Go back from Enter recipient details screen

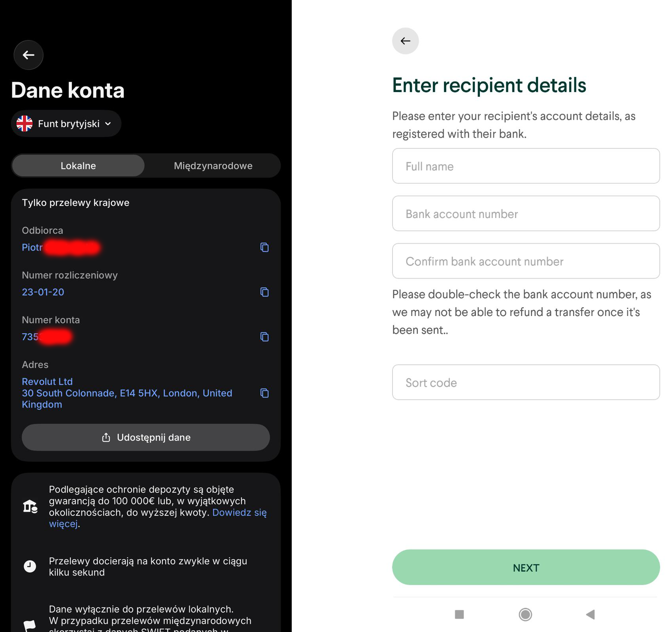405,41
